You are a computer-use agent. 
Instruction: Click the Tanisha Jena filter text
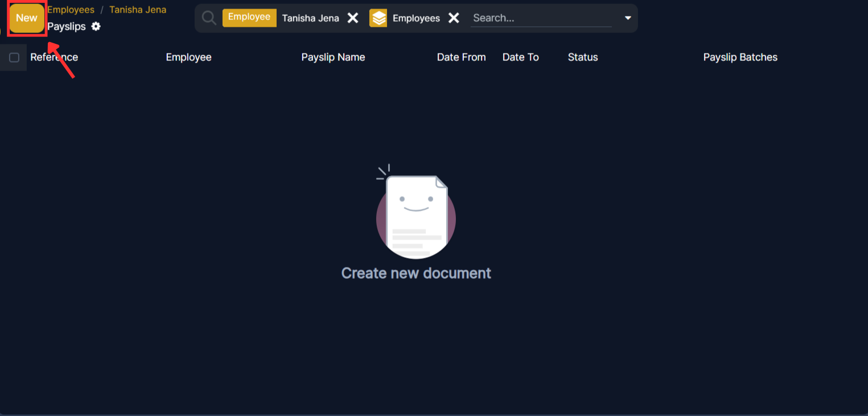(311, 18)
